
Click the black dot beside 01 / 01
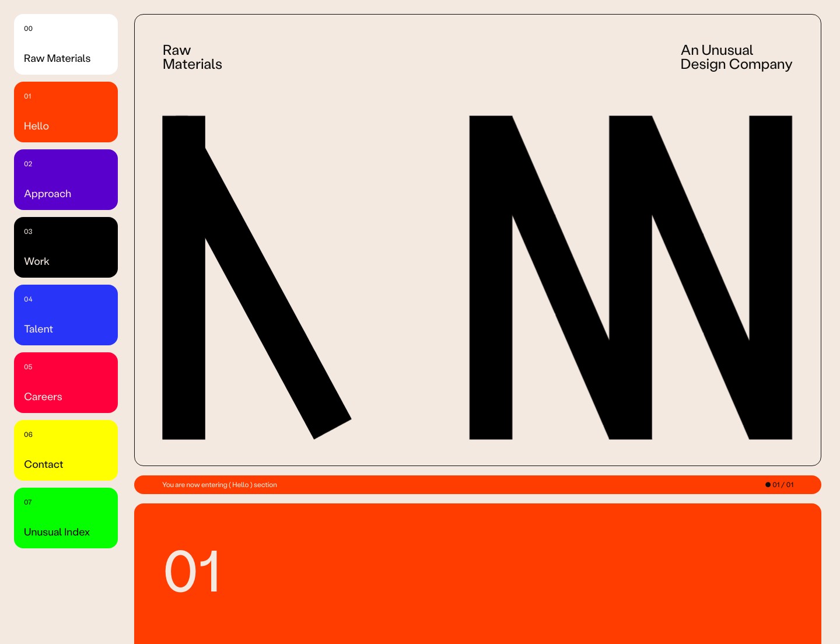(x=768, y=485)
